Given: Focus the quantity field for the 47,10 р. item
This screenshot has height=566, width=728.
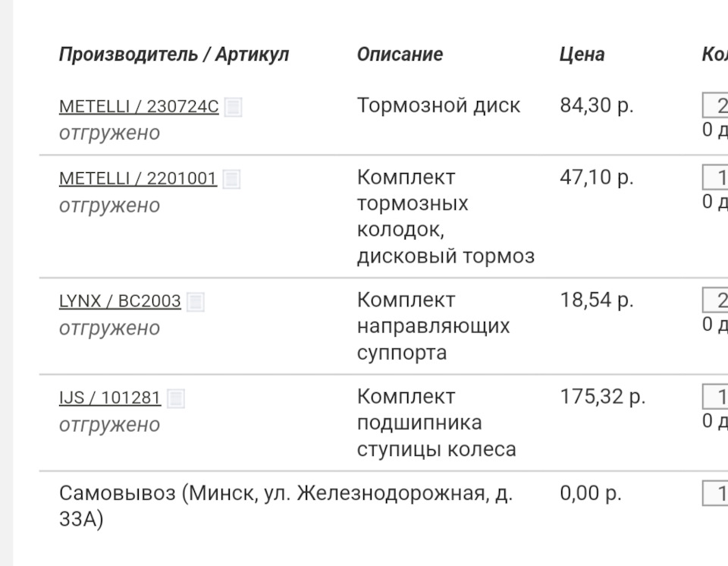Looking at the screenshot, I should coord(716,178).
